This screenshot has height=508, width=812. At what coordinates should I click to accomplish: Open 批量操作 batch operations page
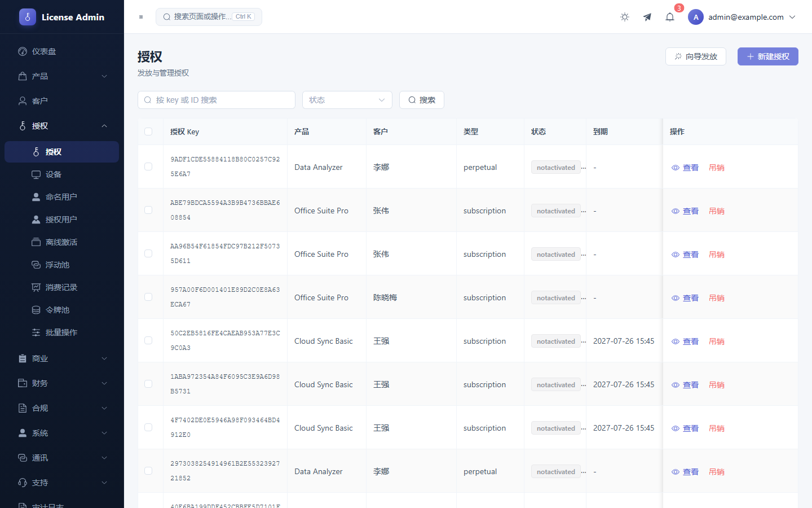click(62, 332)
